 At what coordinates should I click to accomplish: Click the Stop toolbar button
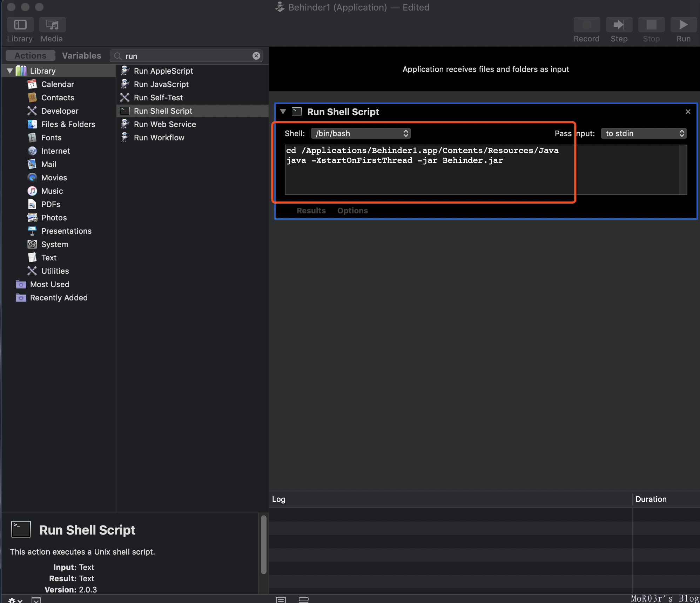[x=651, y=25]
